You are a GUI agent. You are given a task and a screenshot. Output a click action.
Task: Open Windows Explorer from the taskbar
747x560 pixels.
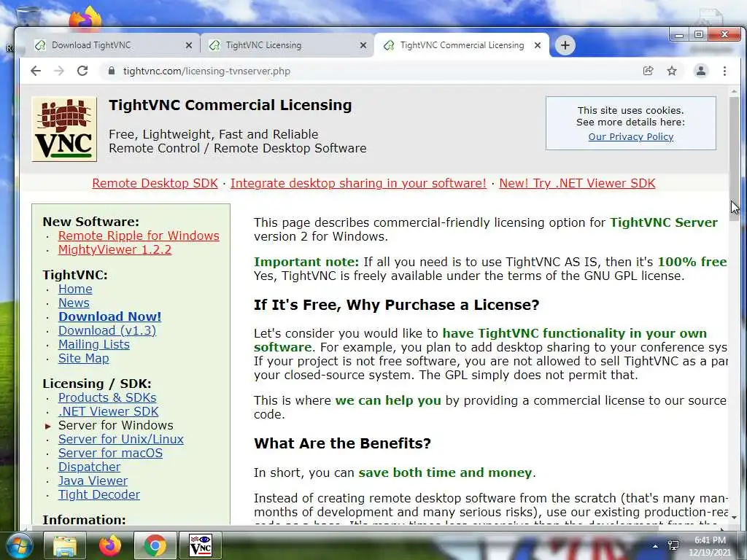click(64, 545)
